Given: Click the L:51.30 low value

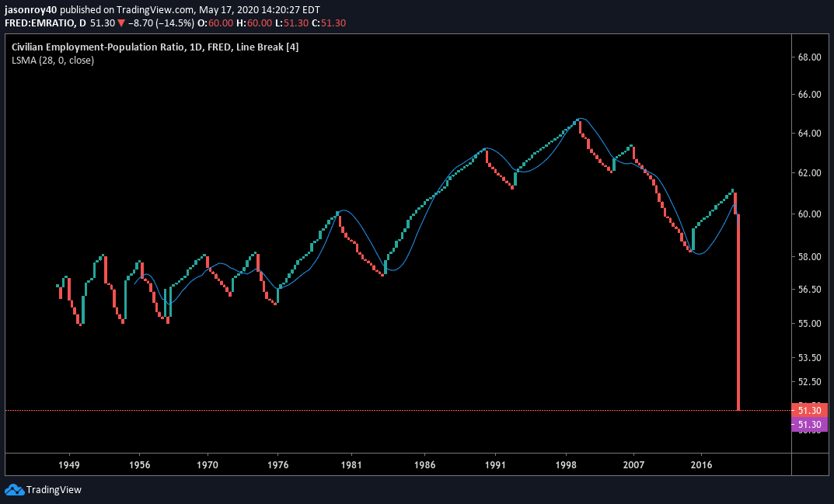Looking at the screenshot, I should pos(291,23).
